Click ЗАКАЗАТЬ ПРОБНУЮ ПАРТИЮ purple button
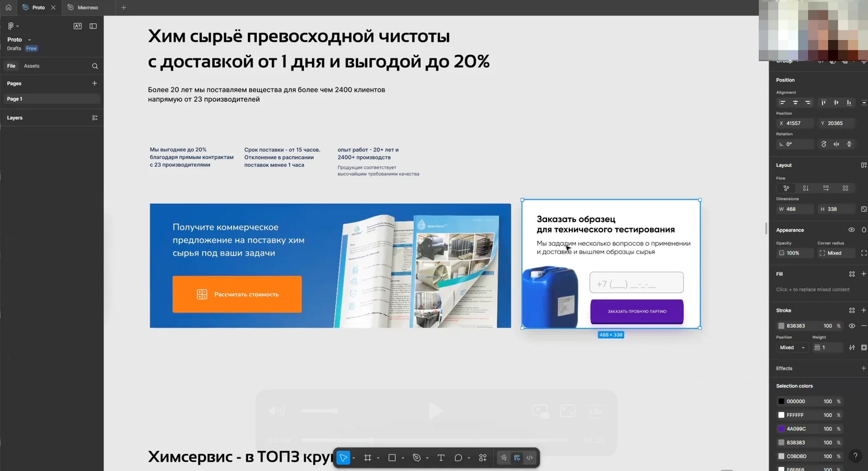868x471 pixels. click(x=637, y=311)
